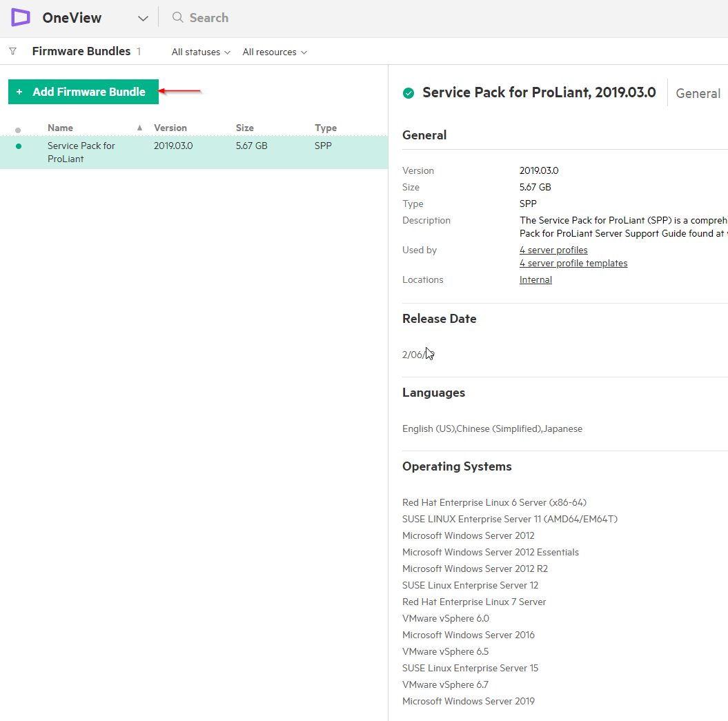Click the English (US),Chinese (Simplified),Japanese text

coord(492,428)
